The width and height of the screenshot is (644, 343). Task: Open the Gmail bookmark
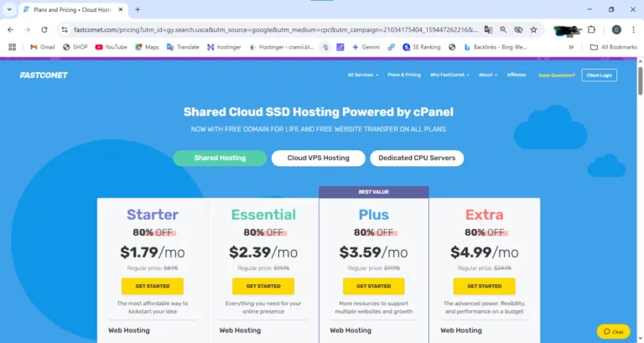coord(42,47)
